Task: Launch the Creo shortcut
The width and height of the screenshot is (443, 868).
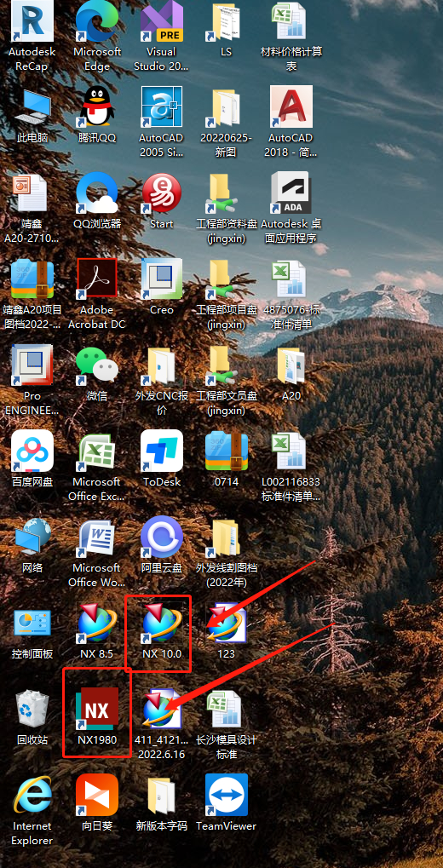Action: 161,279
